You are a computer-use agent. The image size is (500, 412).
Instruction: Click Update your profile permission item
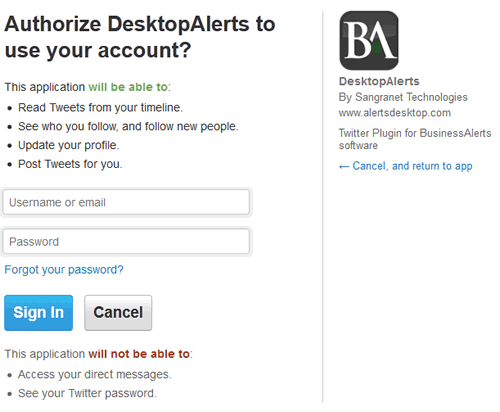click(68, 145)
